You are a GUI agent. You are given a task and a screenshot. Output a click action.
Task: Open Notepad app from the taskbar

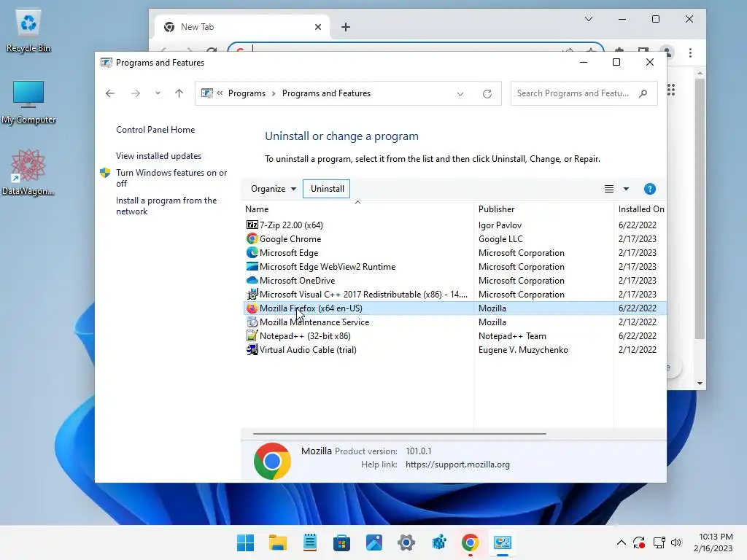pos(309,542)
